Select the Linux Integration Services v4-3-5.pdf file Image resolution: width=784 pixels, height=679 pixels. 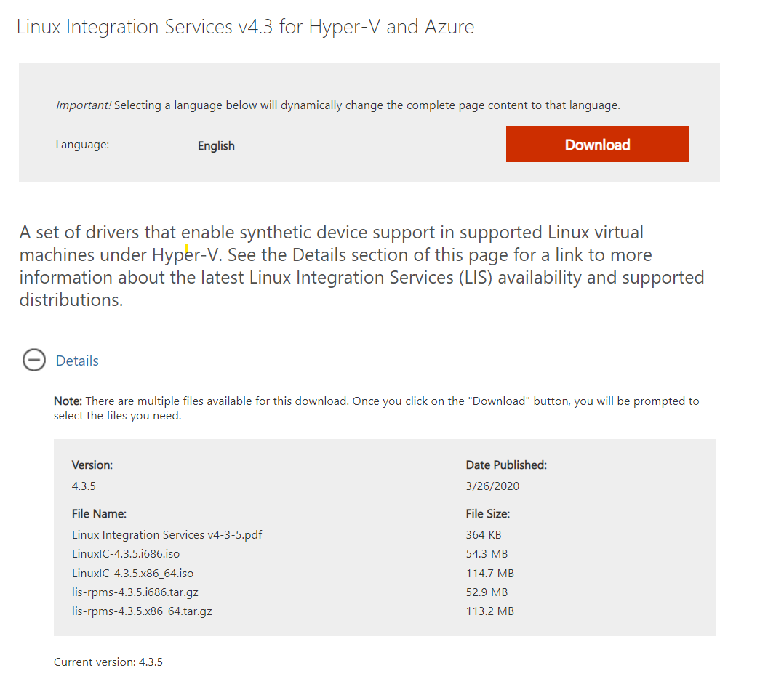click(x=167, y=534)
